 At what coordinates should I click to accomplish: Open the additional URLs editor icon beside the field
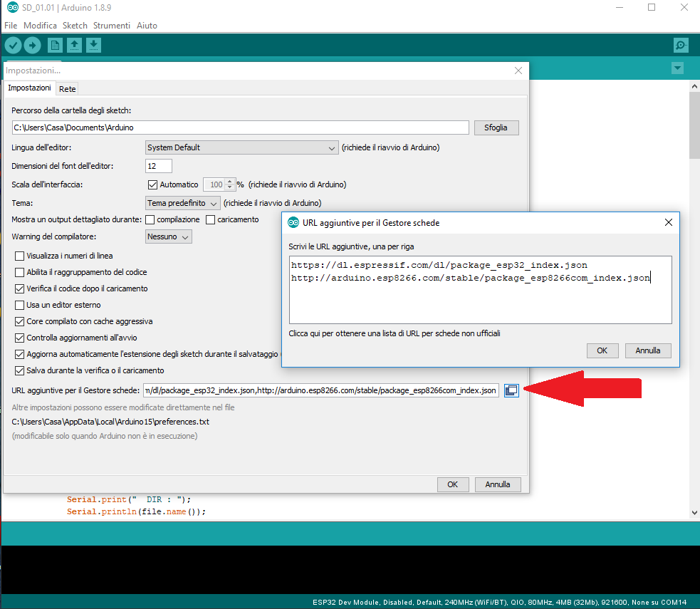coord(511,390)
